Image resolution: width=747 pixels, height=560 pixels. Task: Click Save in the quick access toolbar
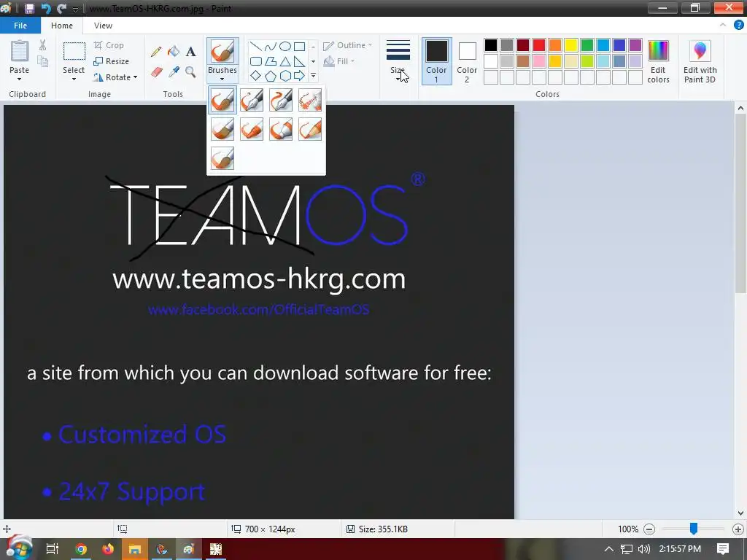29,8
